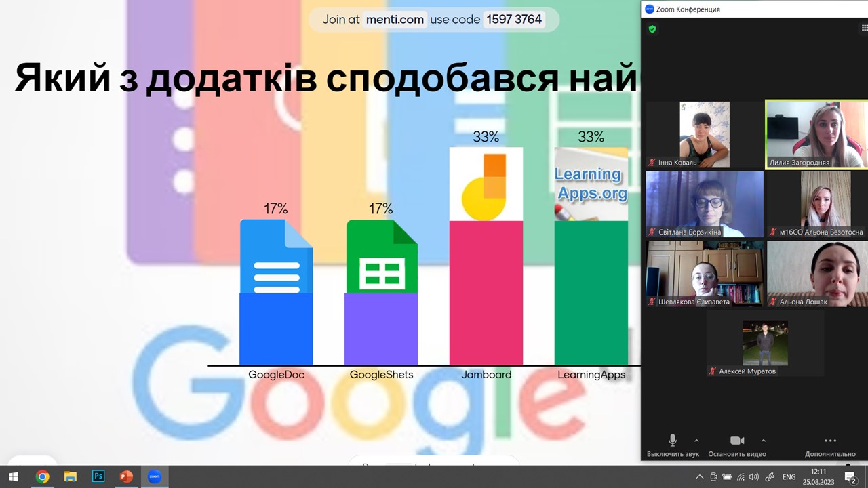Click the Google Sheets icon atop its bar
This screenshot has width=868, height=488.
(381, 256)
